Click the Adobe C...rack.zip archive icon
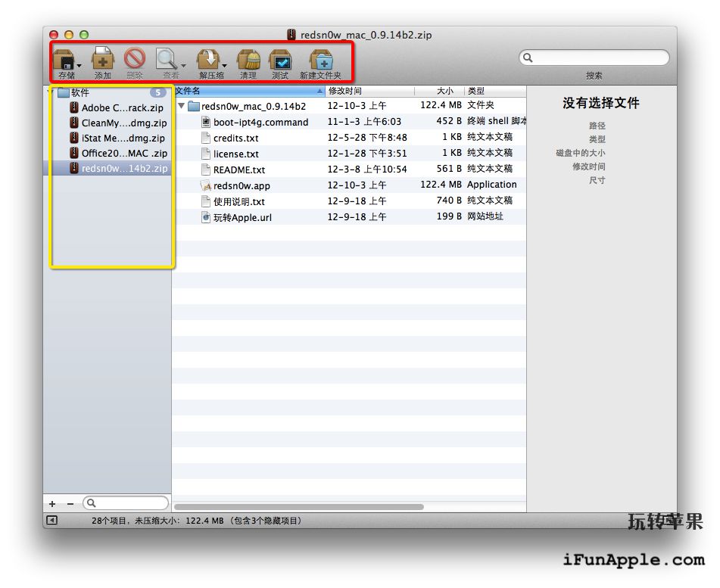Screen dimensions: 720x588 pos(73,107)
